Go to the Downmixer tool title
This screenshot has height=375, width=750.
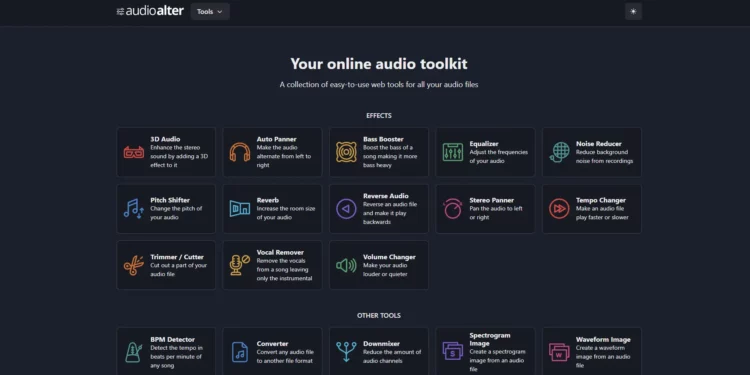click(381, 343)
